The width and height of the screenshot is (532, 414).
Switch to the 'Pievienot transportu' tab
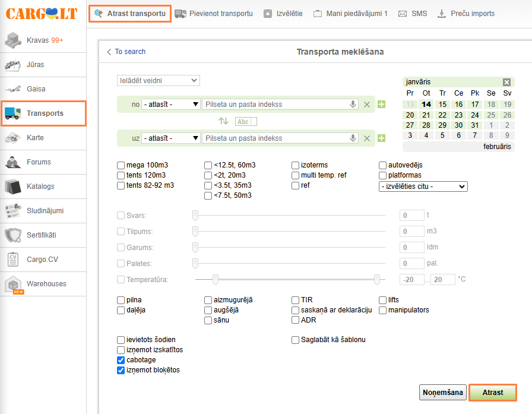point(214,13)
